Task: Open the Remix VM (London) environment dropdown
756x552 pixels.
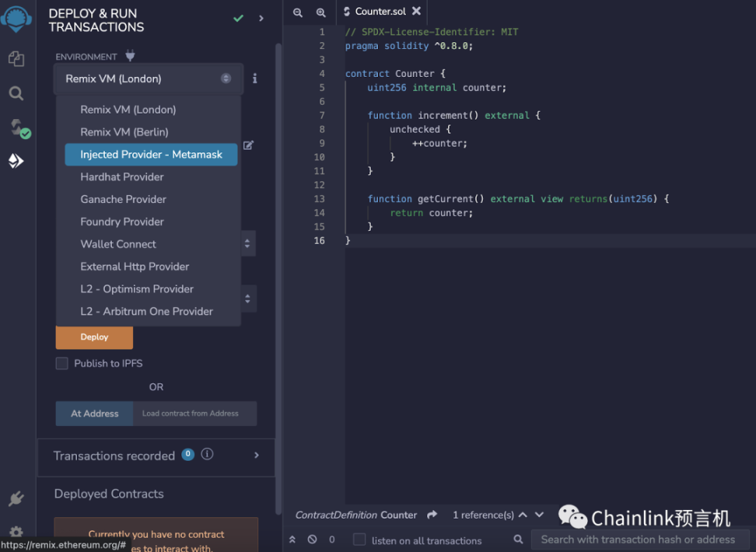Action: 148,79
